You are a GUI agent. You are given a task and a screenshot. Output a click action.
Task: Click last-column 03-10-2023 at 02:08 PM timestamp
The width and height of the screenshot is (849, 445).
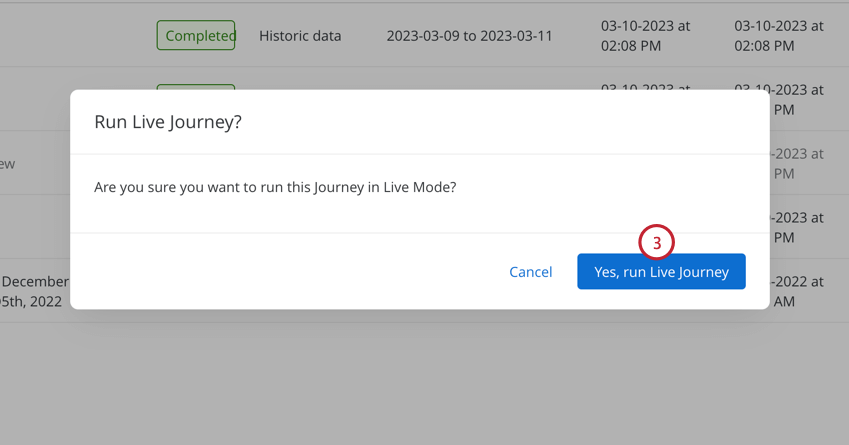coord(779,36)
